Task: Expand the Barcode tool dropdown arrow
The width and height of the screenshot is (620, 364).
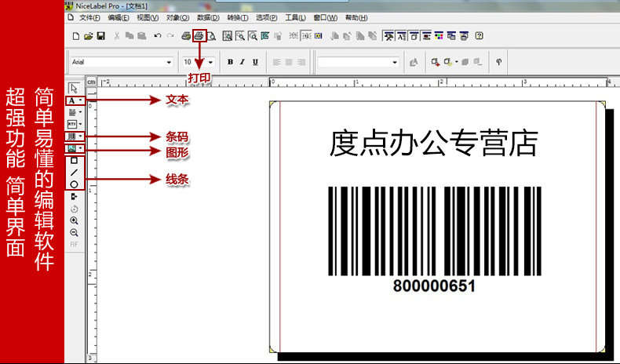Action: coord(80,136)
